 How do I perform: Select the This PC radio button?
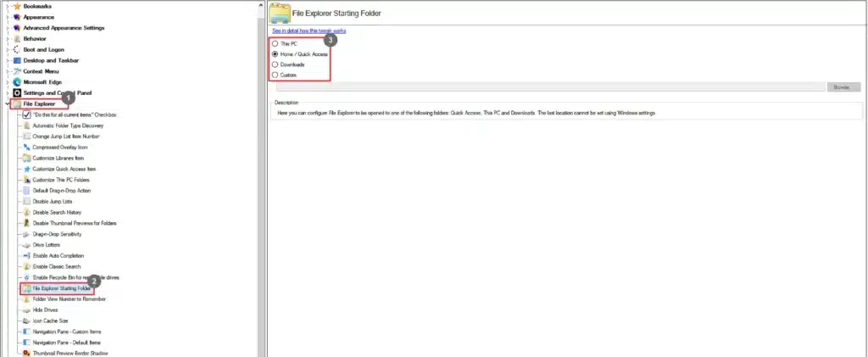pos(275,44)
